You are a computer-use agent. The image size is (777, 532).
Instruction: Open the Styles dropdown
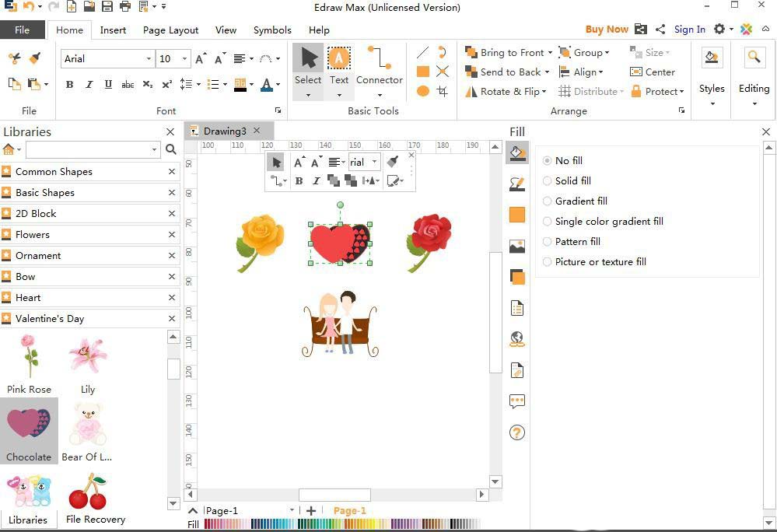click(x=712, y=103)
